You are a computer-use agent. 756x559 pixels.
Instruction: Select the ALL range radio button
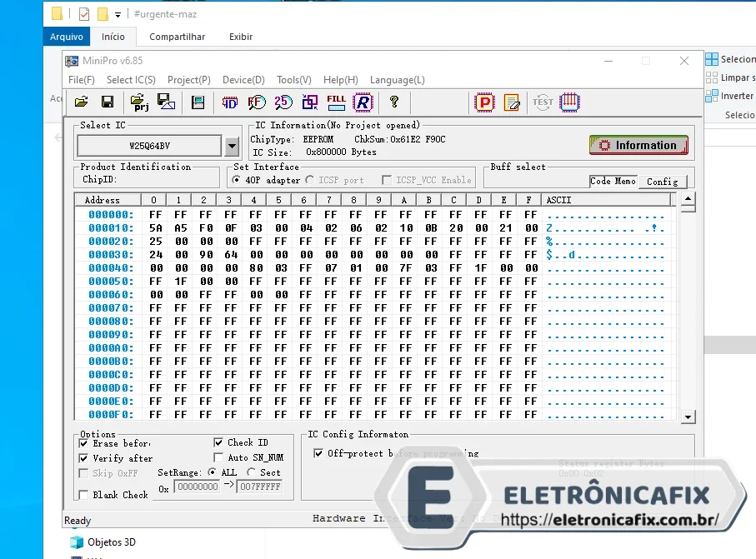[212, 472]
